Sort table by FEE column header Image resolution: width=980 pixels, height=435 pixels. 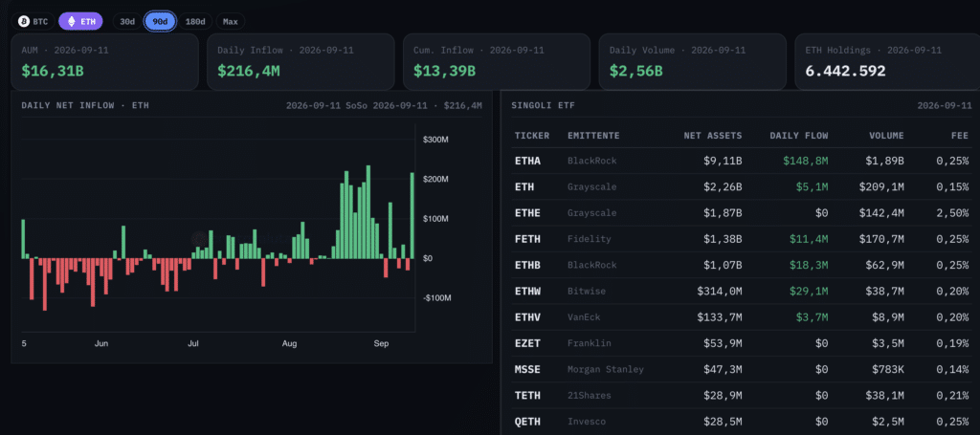coord(959,136)
